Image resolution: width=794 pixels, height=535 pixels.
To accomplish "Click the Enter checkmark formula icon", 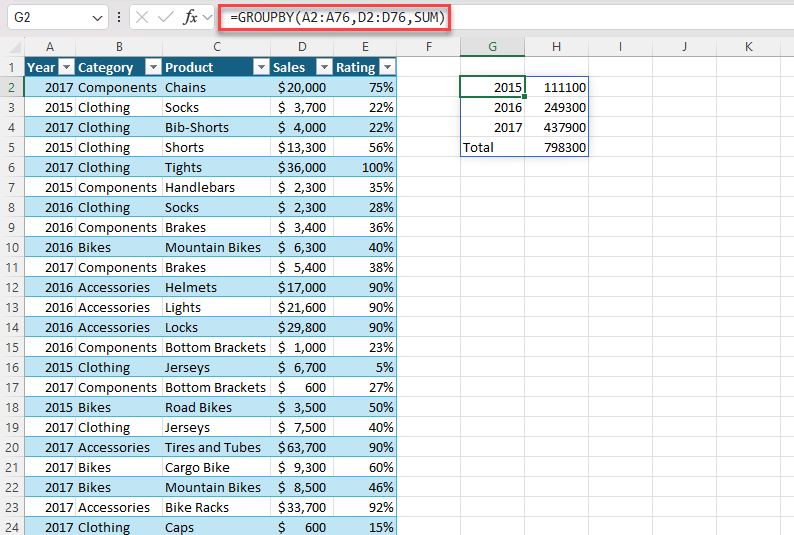I will click(x=166, y=17).
